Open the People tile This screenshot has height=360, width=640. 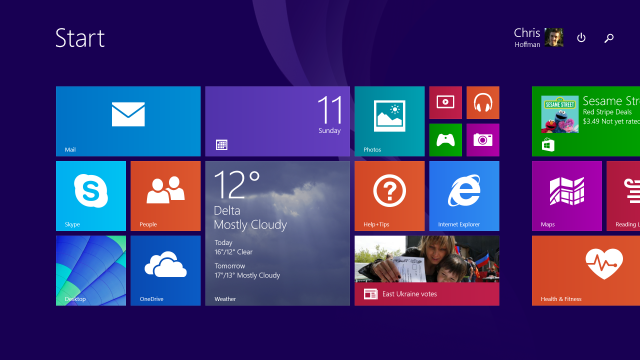click(166, 196)
